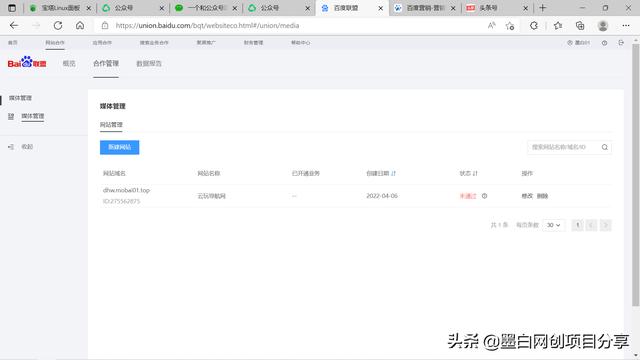Open 网站合作 top menu item
The image size is (640, 360).
point(55,42)
